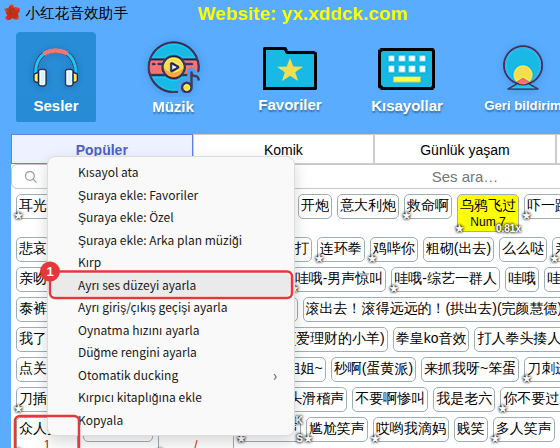Play the 拳皇ko音效 sound button
Viewport: 560px width, 448px height.
tap(431, 339)
